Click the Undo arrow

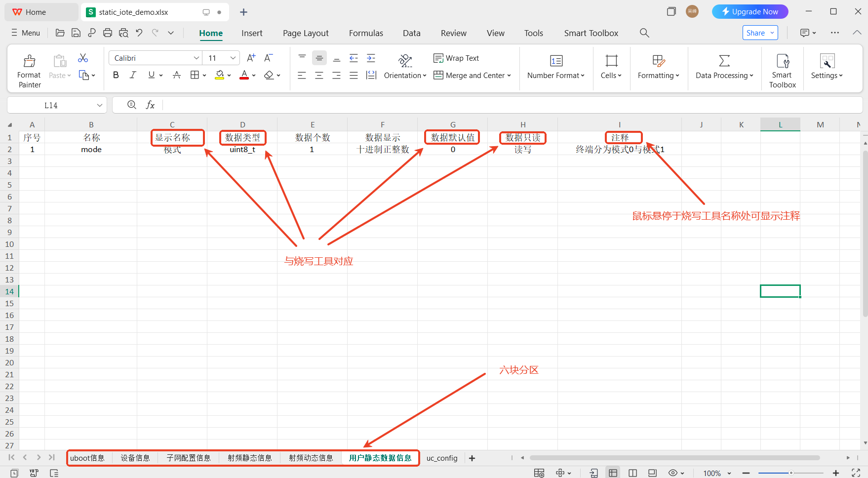pos(139,33)
